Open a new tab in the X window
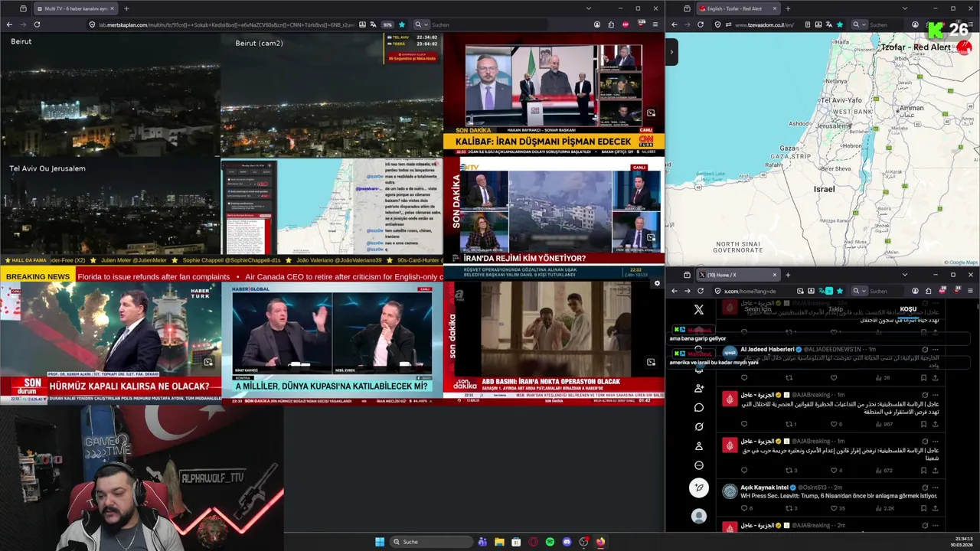This screenshot has height=551, width=980. (x=788, y=275)
